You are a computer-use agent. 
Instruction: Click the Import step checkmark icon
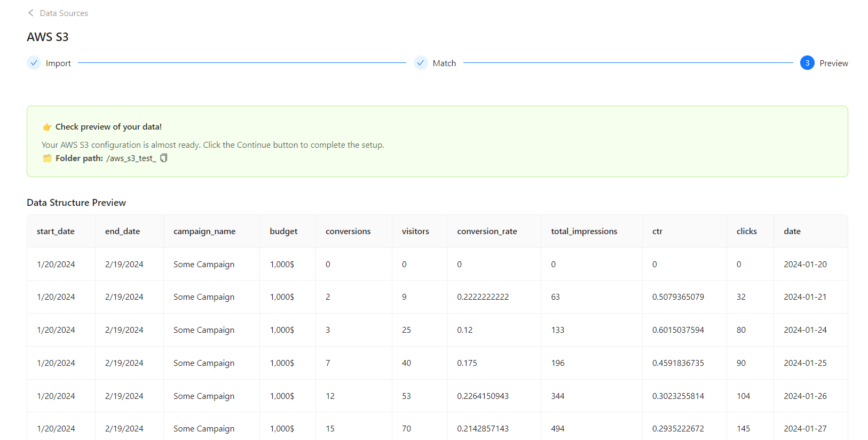pyautogui.click(x=34, y=63)
